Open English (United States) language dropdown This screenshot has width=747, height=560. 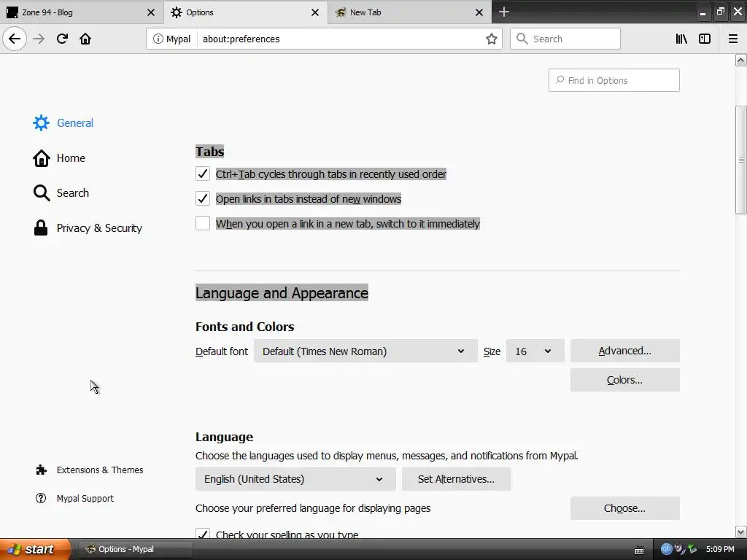(295, 479)
